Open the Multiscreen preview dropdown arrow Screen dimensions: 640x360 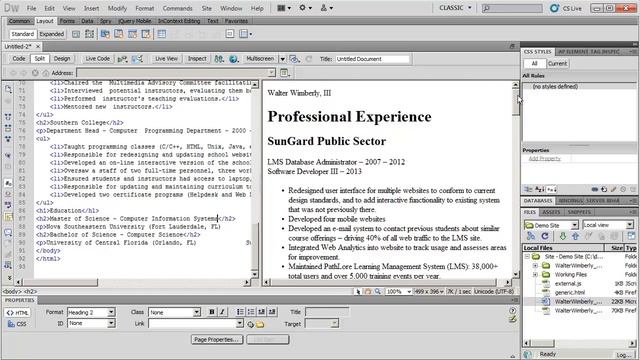pos(282,59)
